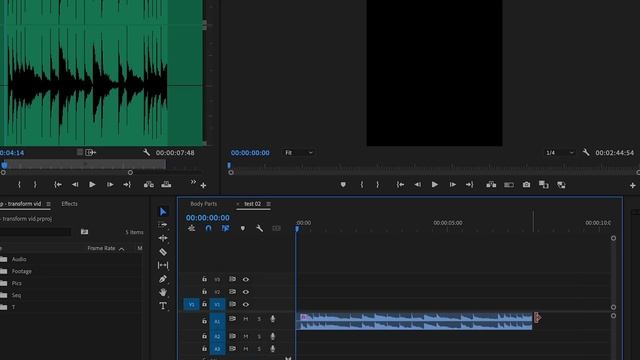Click Add Marker in Program monitor
Screen dimensions: 640x360
click(x=343, y=185)
